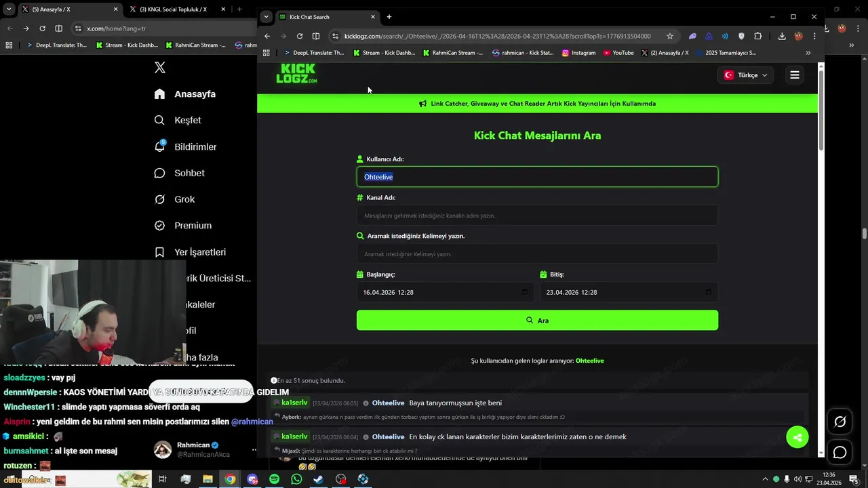Go back in the kicklogz window
This screenshot has width=868, height=488.
(x=267, y=36)
